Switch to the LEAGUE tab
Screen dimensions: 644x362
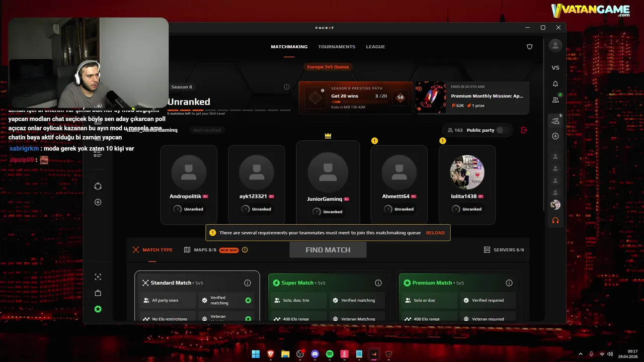375,47
